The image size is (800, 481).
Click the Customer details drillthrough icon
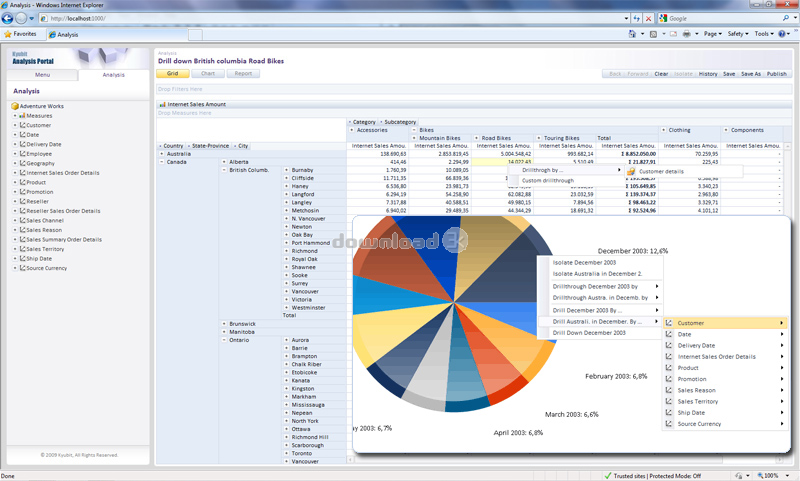tap(631, 171)
